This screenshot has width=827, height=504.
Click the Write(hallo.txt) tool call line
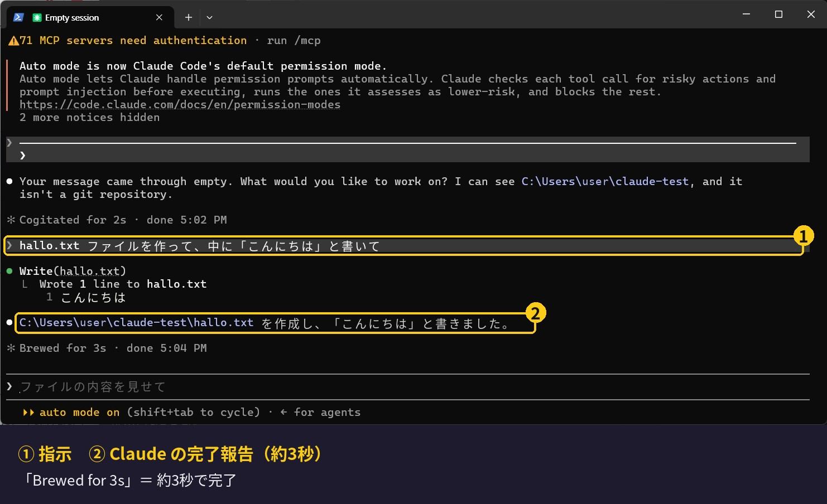click(x=73, y=271)
